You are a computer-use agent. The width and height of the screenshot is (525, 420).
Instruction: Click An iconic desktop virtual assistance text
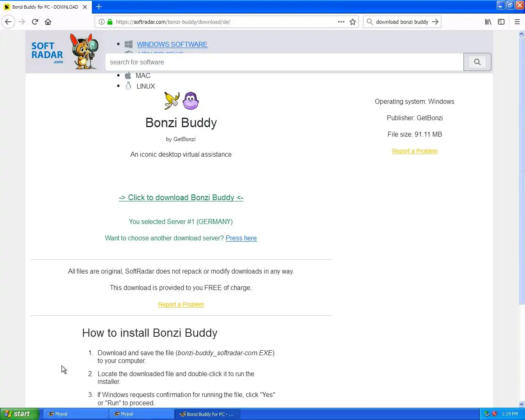click(181, 154)
